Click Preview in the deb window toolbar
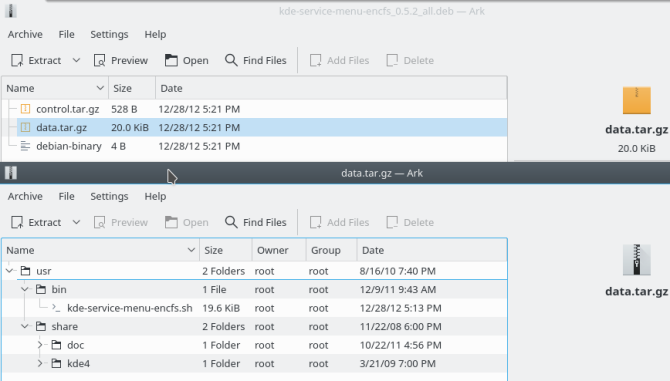 121,61
